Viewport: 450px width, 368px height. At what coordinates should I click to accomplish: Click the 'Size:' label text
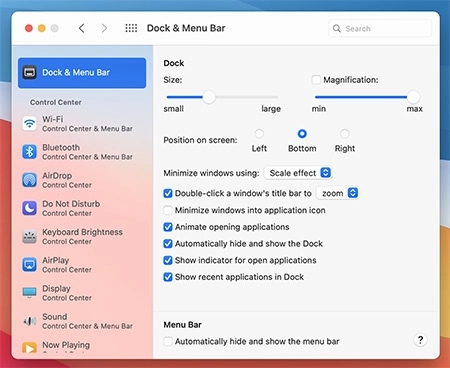tap(173, 80)
